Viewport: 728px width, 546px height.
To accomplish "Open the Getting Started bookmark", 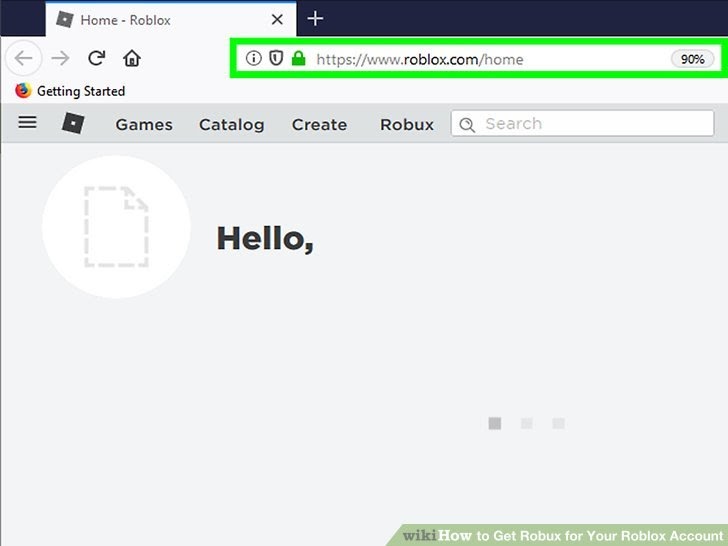I will (70, 91).
